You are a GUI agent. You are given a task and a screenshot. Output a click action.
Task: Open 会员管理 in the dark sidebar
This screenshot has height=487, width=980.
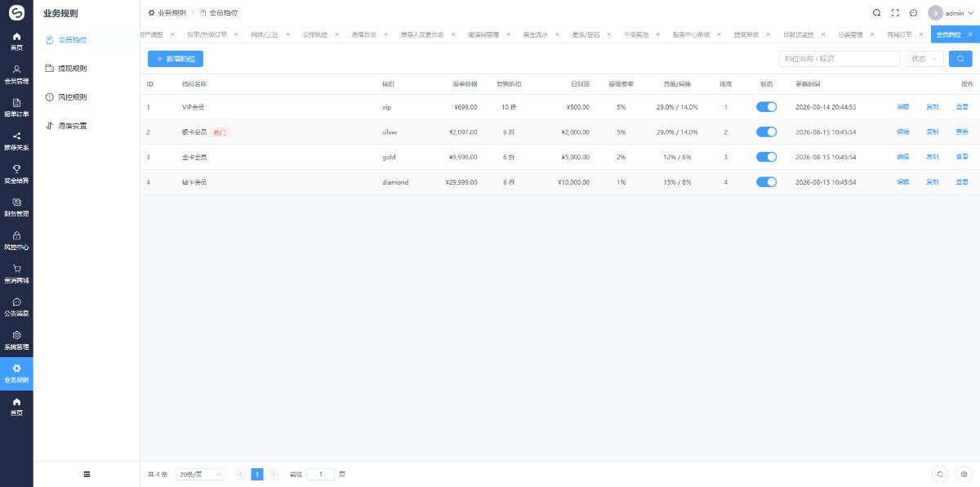[x=16, y=75]
